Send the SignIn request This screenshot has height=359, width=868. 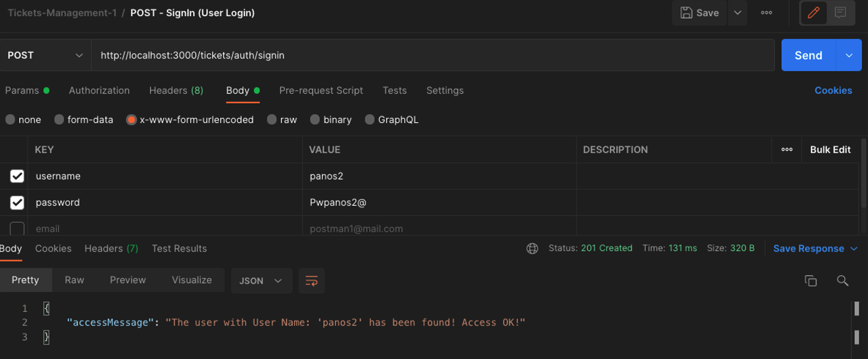[x=808, y=55]
